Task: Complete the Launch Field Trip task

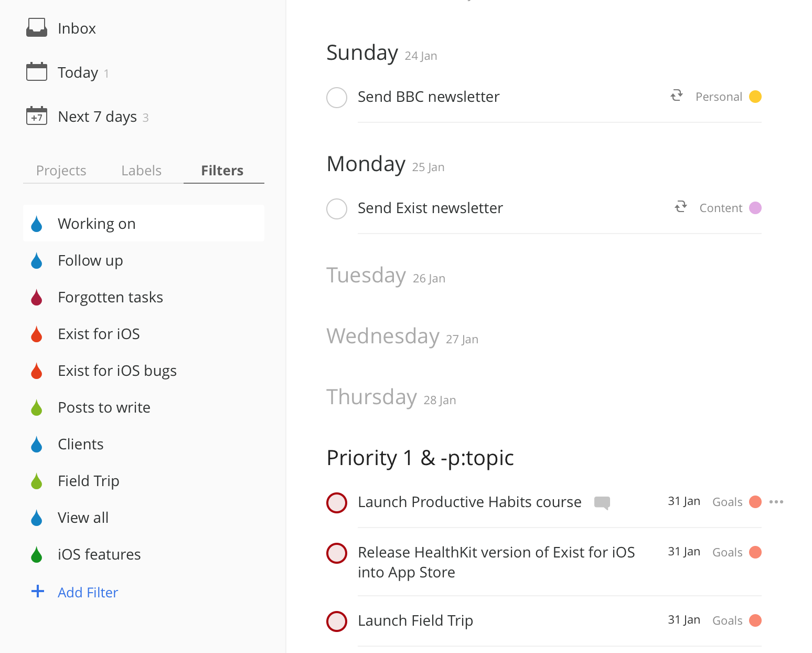Action: [337, 621]
